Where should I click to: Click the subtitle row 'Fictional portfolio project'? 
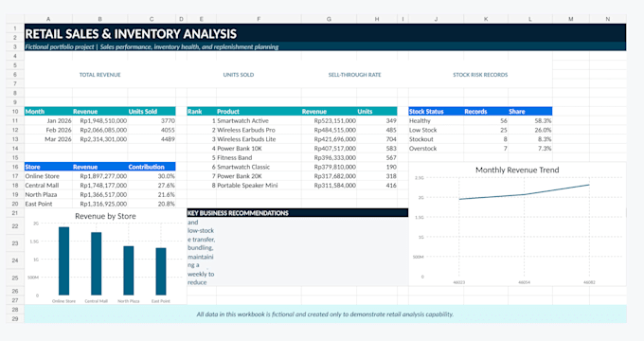click(x=325, y=46)
